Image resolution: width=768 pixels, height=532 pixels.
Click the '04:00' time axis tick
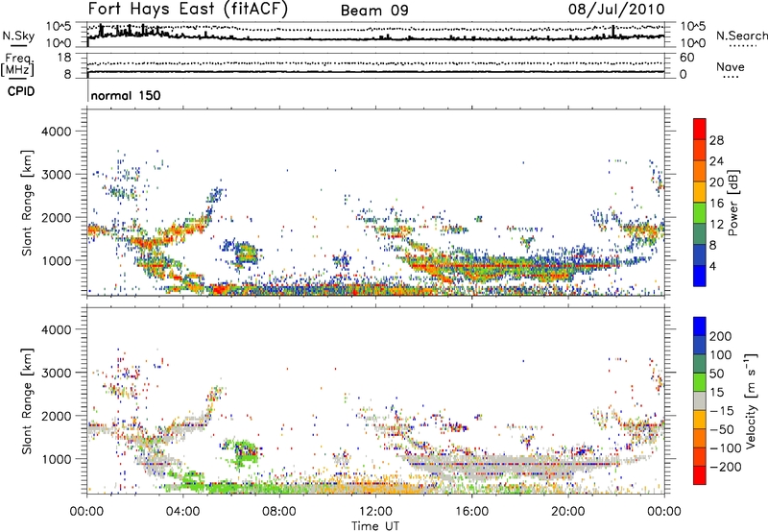coord(183,512)
